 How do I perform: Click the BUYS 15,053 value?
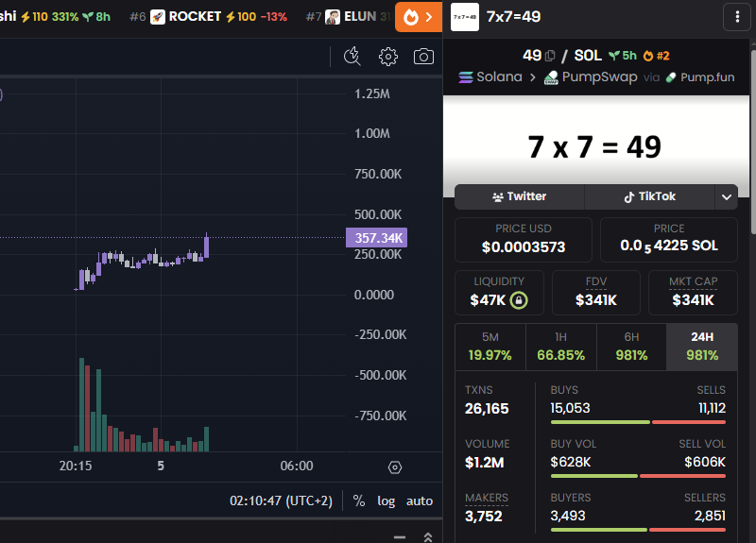[571, 409]
